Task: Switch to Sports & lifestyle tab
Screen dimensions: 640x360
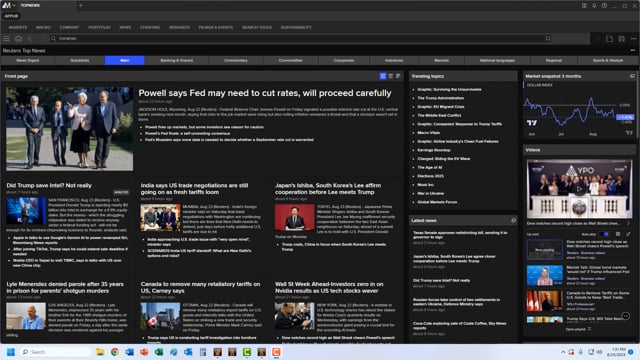Action: [x=608, y=60]
